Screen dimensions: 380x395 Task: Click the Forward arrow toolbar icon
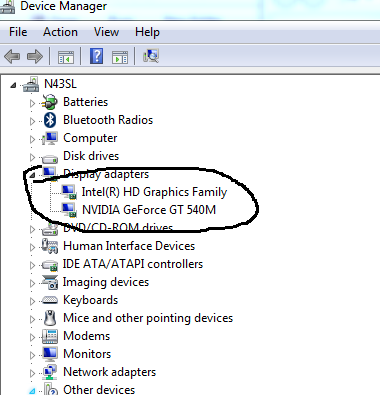35,56
